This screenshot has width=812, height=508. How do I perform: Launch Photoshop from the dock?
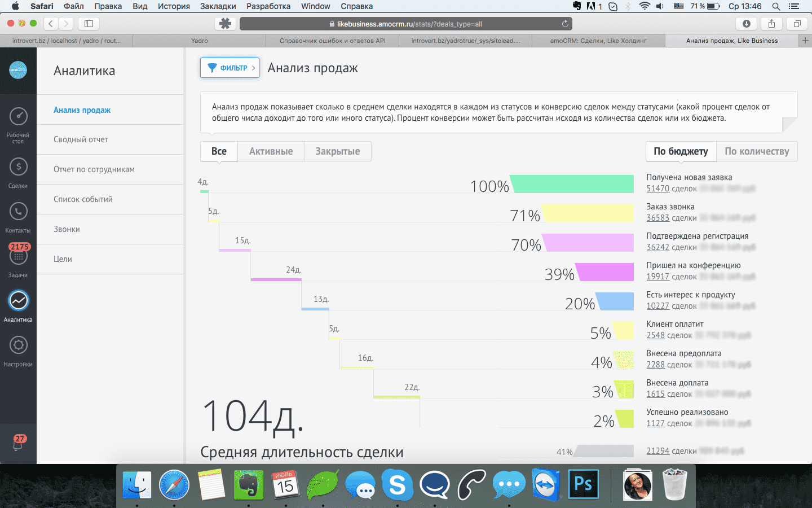point(583,484)
